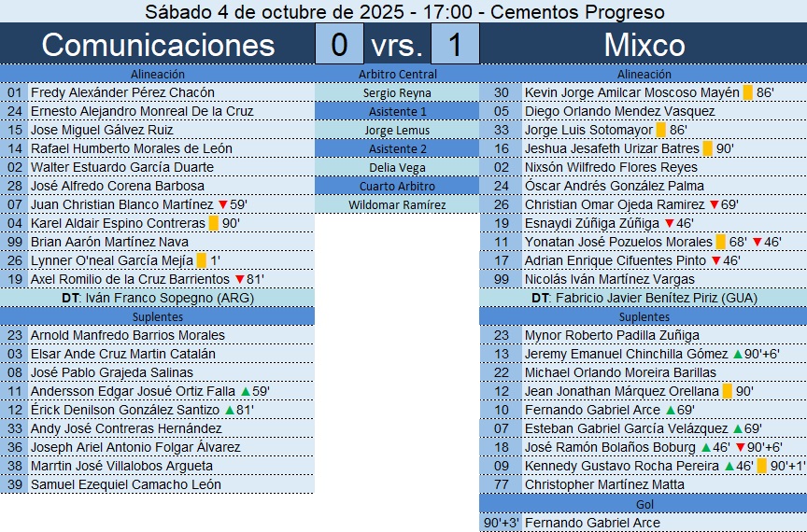Click green arrow next to Jeremy Emanuel Chinchilla Gómez

click(737, 354)
